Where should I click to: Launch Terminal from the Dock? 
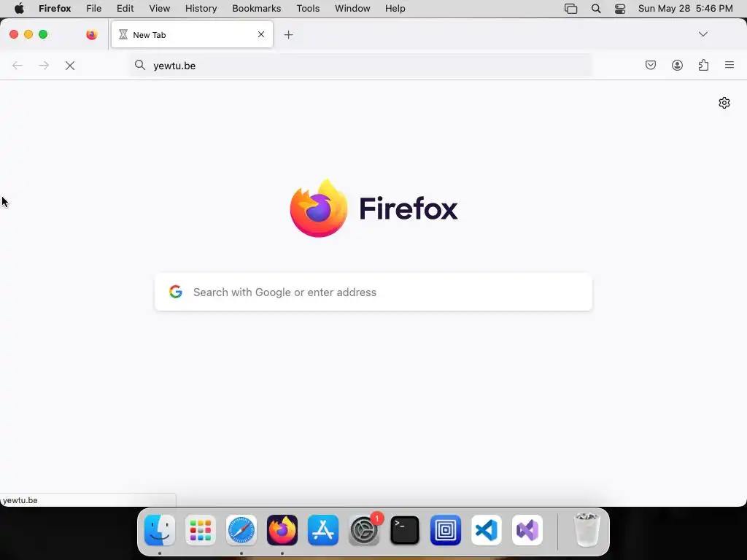(404, 530)
